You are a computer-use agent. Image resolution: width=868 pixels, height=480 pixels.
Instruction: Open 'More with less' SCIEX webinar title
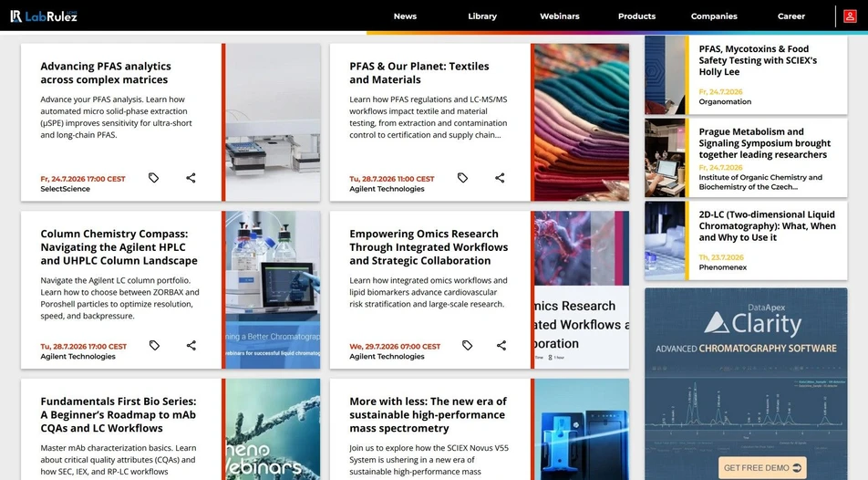coord(428,414)
